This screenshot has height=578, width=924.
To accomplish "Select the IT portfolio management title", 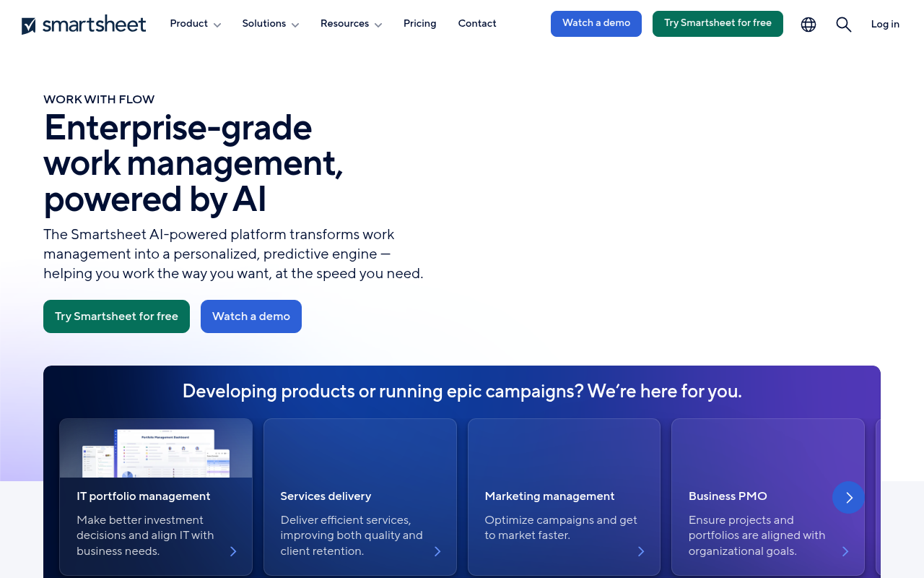I will point(144,496).
